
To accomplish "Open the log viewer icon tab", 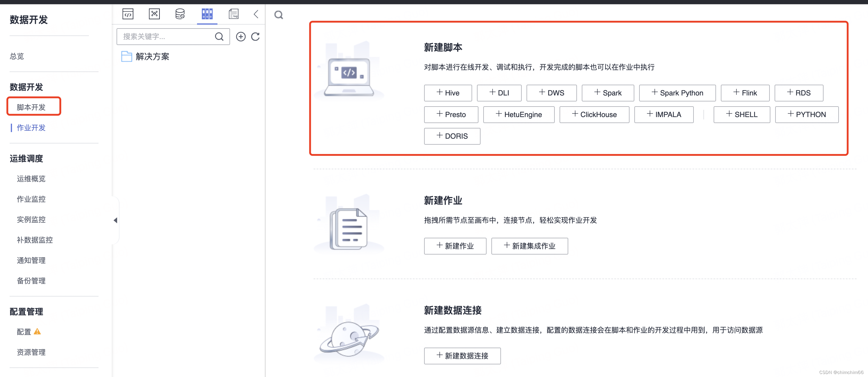I will 233,14.
